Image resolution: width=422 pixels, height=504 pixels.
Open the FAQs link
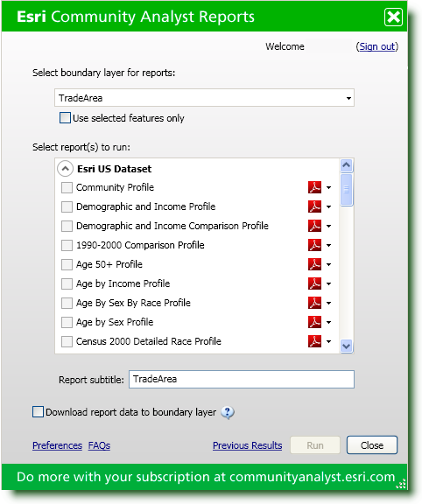coord(99,445)
